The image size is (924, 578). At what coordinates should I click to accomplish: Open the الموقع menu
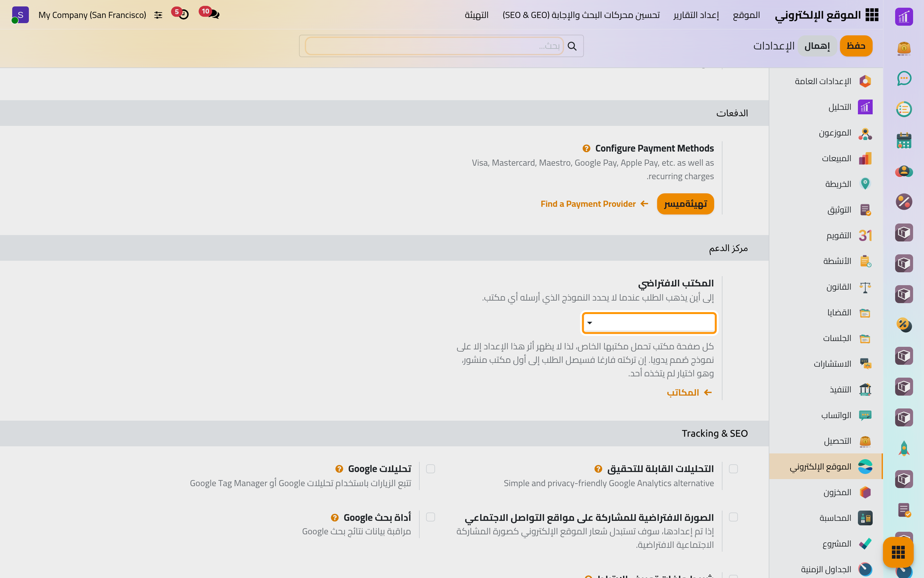pos(746,15)
